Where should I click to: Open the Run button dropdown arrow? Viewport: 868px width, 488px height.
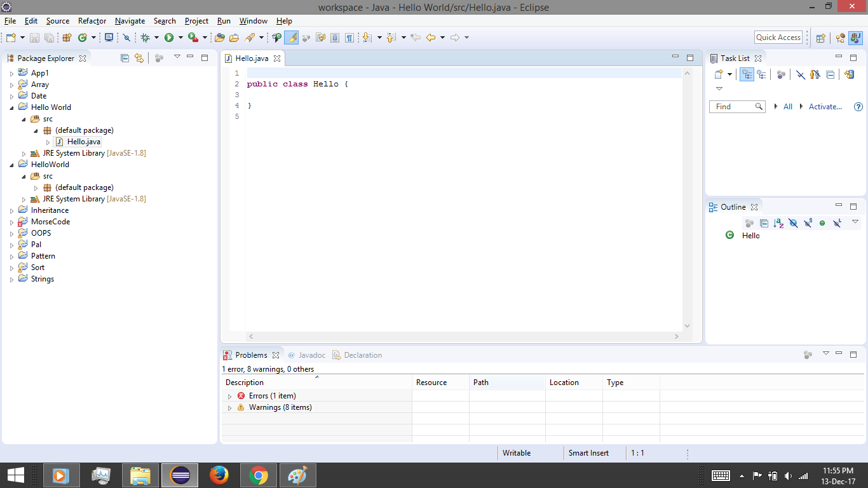[x=180, y=37]
